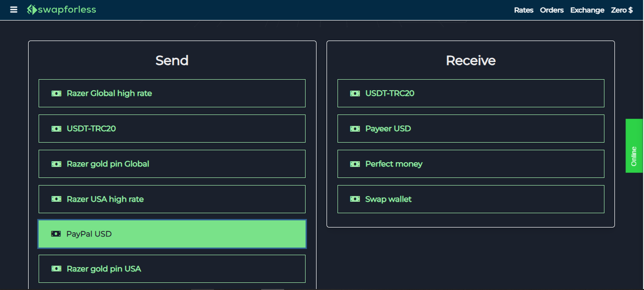Click the cash icon beside Razer gold pin Global
Screen dimensions: 644x290
pos(56,164)
